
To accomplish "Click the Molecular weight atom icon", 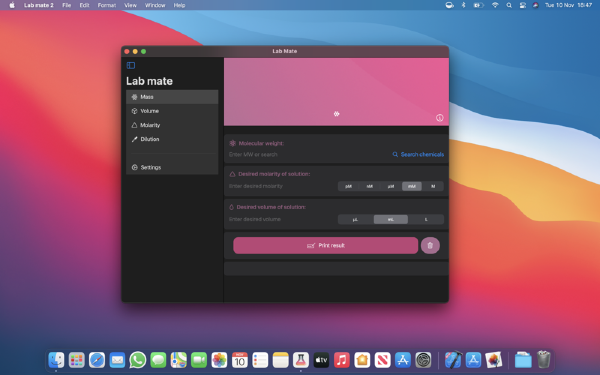I will coord(232,143).
